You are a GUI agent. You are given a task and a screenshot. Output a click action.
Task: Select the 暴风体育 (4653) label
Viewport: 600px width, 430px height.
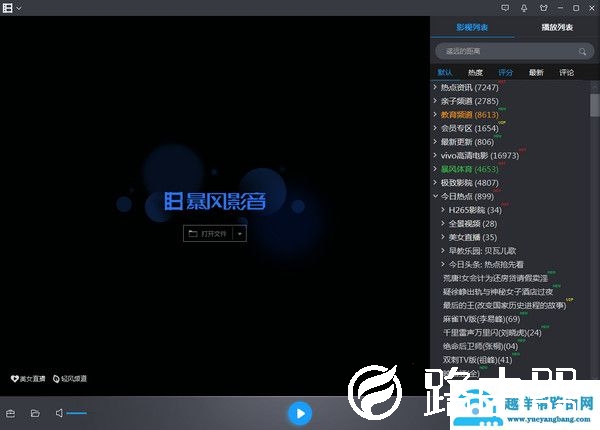point(470,169)
